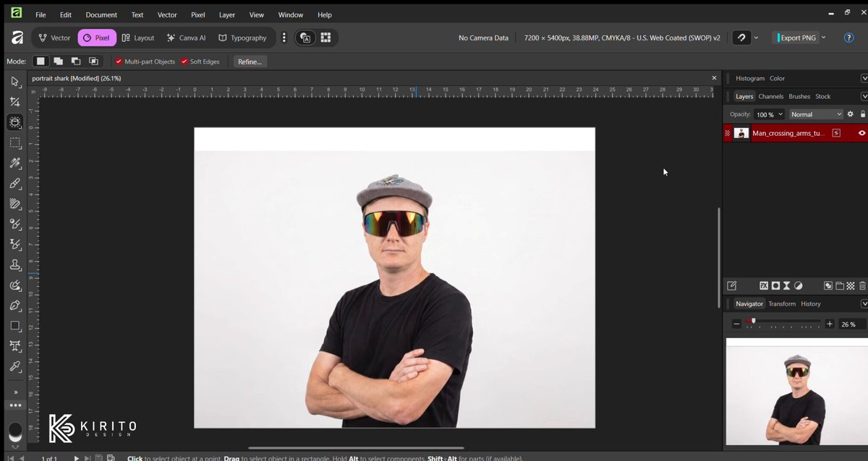Image resolution: width=868 pixels, height=461 pixels.
Task: Open the layer Opacity 100 % dropdown
Action: tap(770, 114)
